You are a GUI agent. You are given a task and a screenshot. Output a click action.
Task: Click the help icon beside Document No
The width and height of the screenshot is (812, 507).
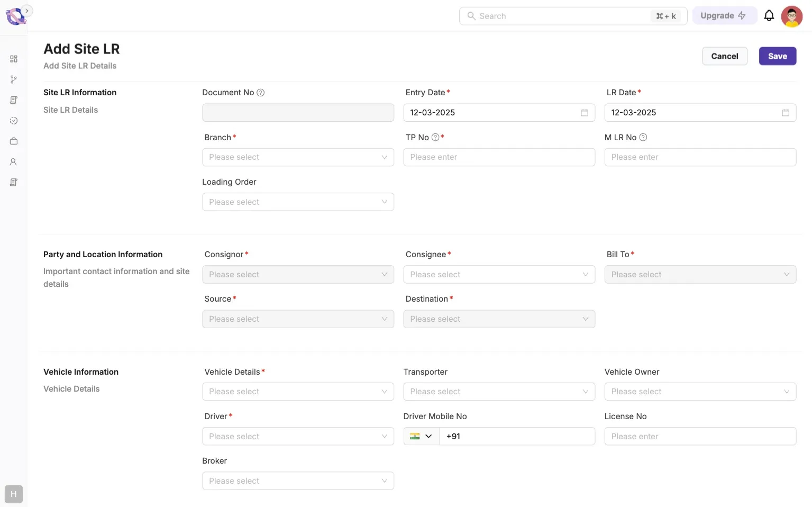(260, 93)
